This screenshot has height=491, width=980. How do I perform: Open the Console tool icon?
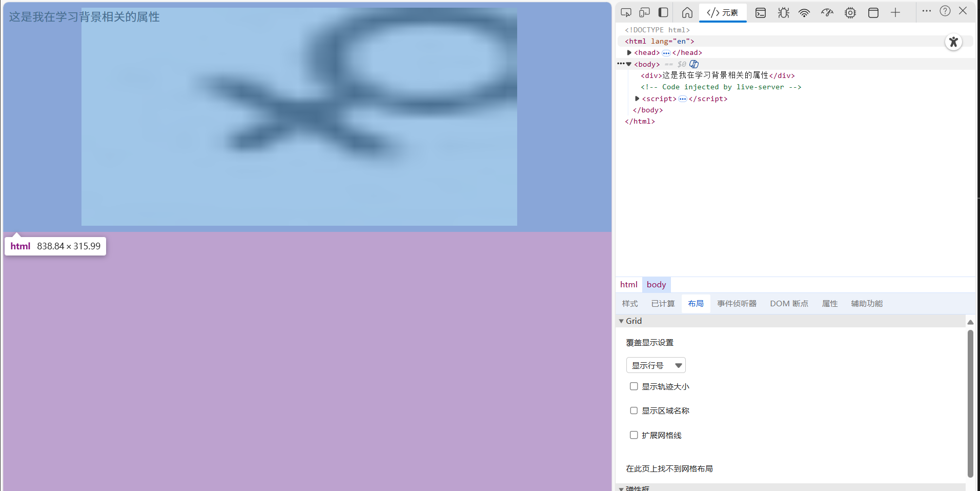(761, 13)
